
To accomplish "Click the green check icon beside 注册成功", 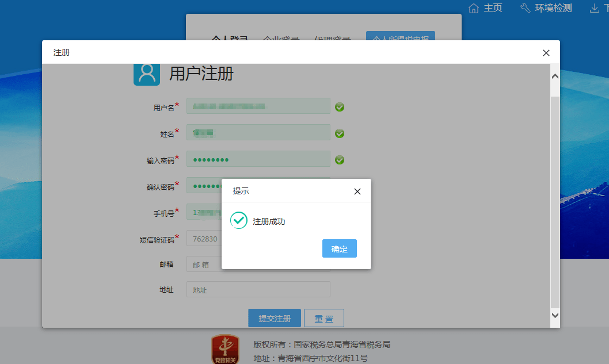I will coord(238,220).
